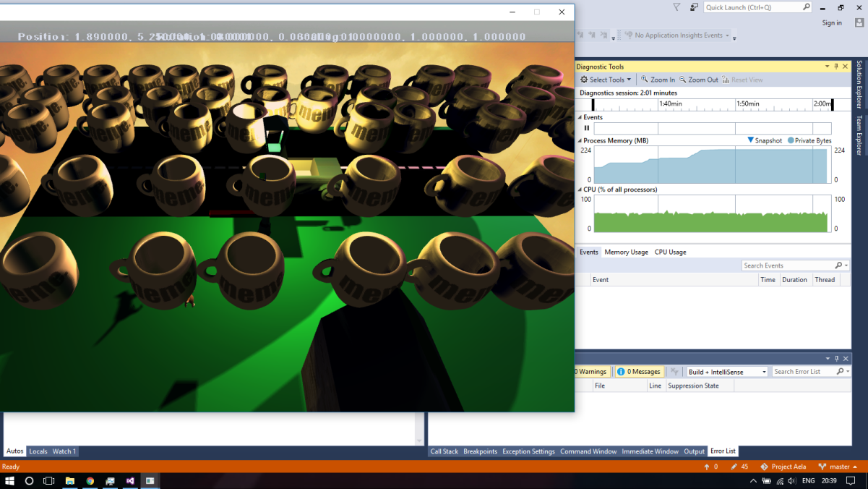Switch to the Memory Usage tab
Viewport: 868px width, 489px height.
[626, 252]
